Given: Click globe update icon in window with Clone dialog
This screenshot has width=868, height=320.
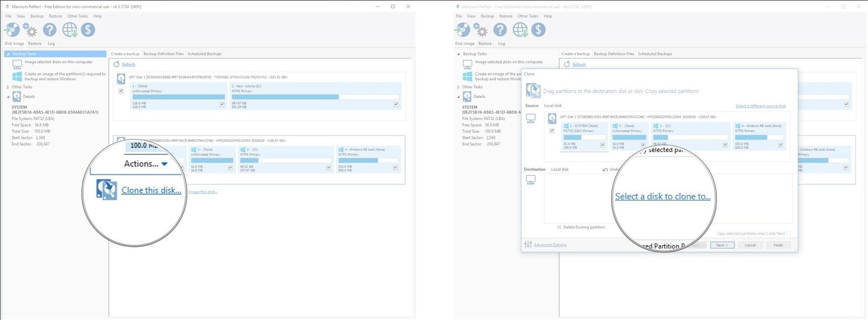Looking at the screenshot, I should click(520, 30).
